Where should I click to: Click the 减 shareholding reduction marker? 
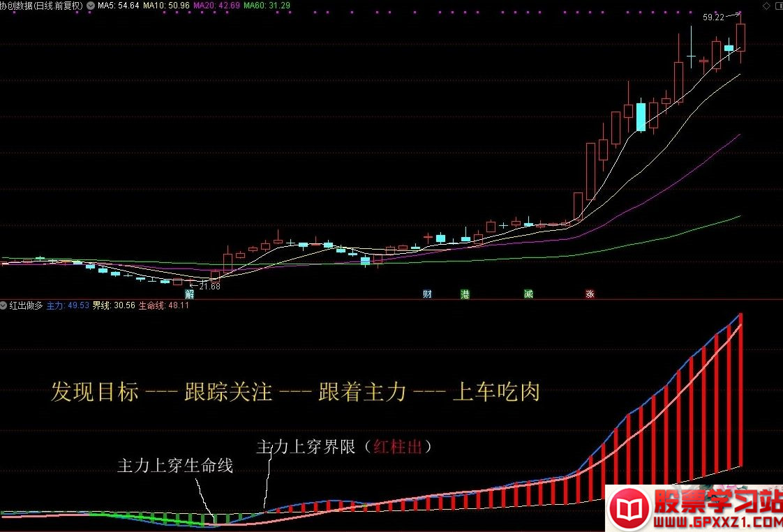[528, 294]
